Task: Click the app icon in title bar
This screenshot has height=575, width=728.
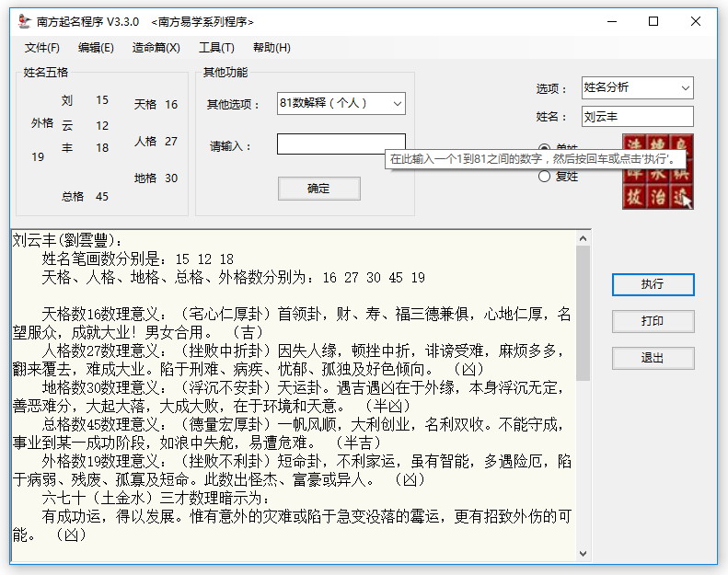Action: click(x=24, y=21)
